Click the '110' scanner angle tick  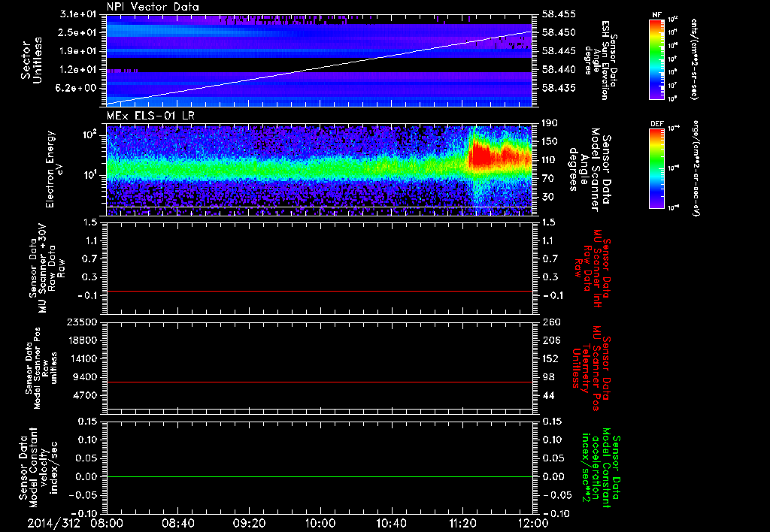[x=550, y=160]
